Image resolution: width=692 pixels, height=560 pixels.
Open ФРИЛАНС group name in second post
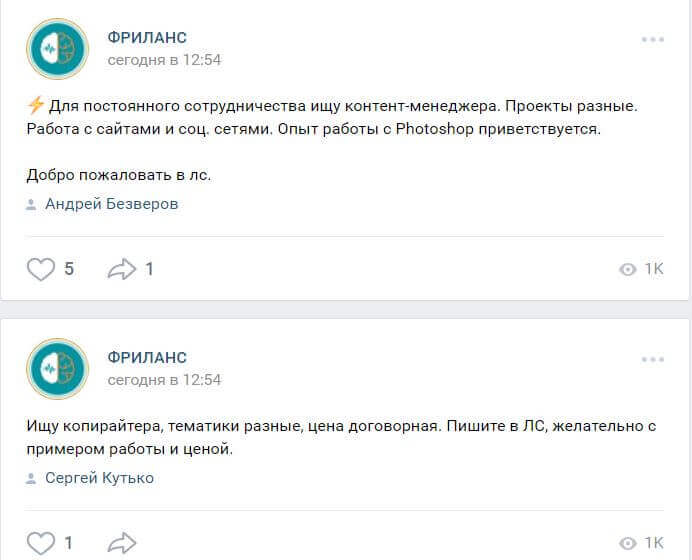[147, 358]
